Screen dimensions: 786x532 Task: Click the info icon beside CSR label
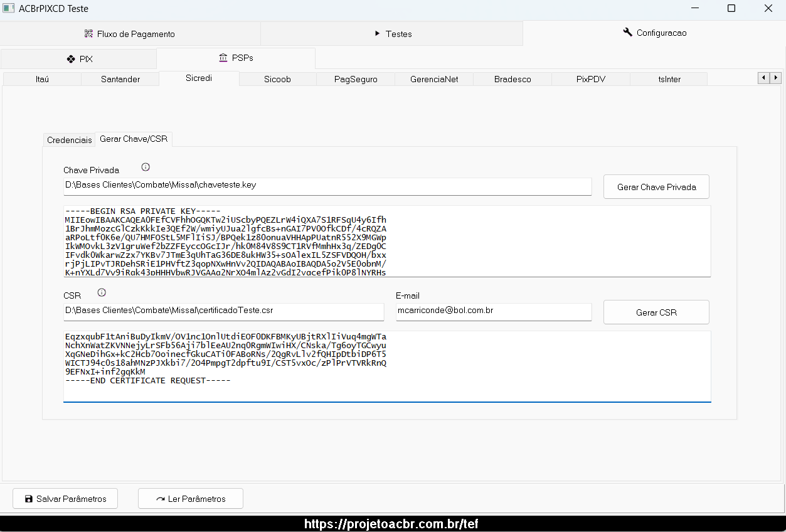[x=102, y=292]
